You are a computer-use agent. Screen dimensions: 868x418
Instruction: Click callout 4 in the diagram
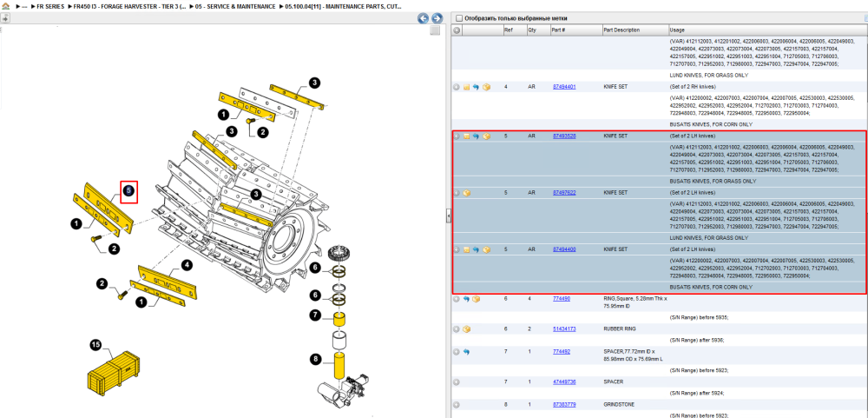pos(187,266)
